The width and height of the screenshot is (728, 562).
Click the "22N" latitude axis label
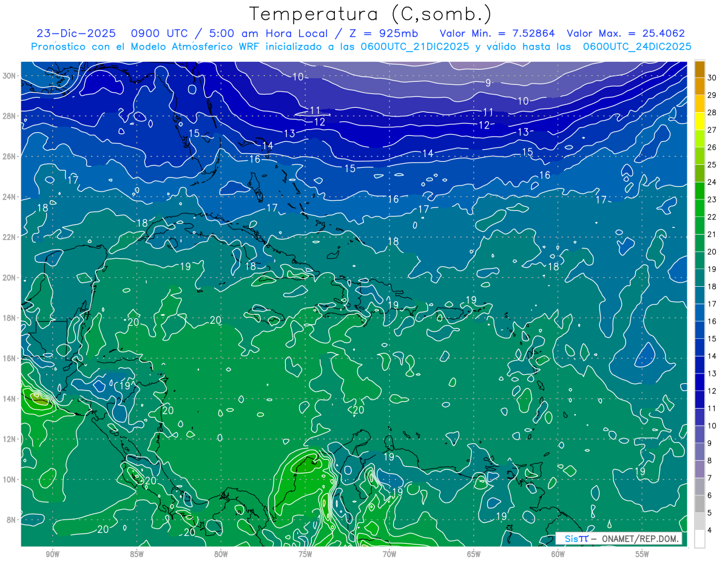point(10,237)
